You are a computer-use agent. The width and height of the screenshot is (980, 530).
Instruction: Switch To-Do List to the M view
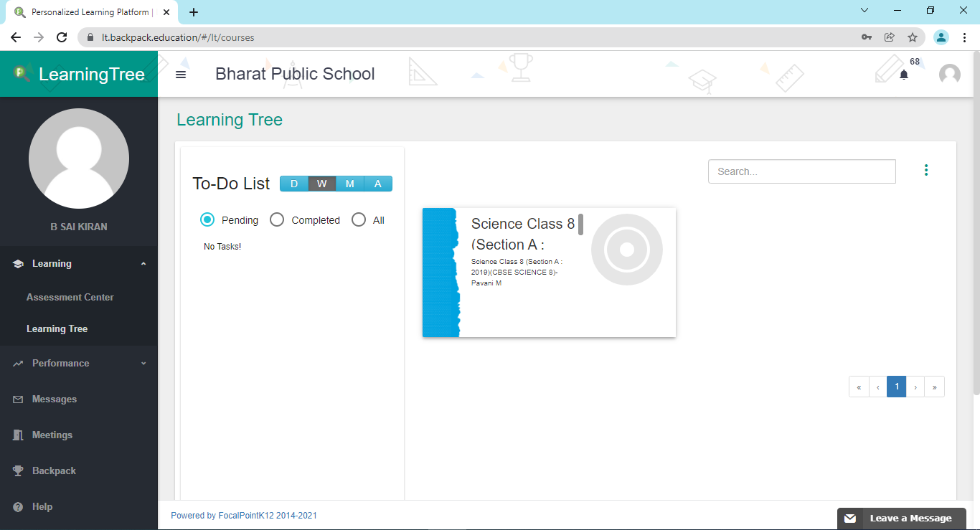coord(350,184)
